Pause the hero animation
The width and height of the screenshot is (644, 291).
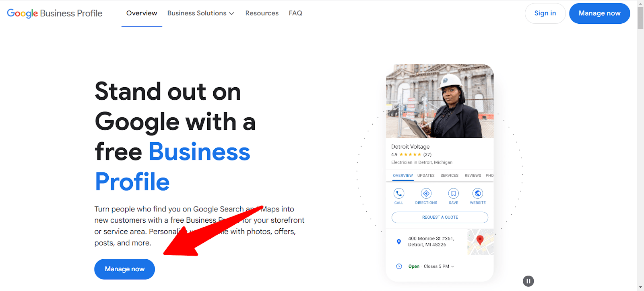(x=528, y=281)
